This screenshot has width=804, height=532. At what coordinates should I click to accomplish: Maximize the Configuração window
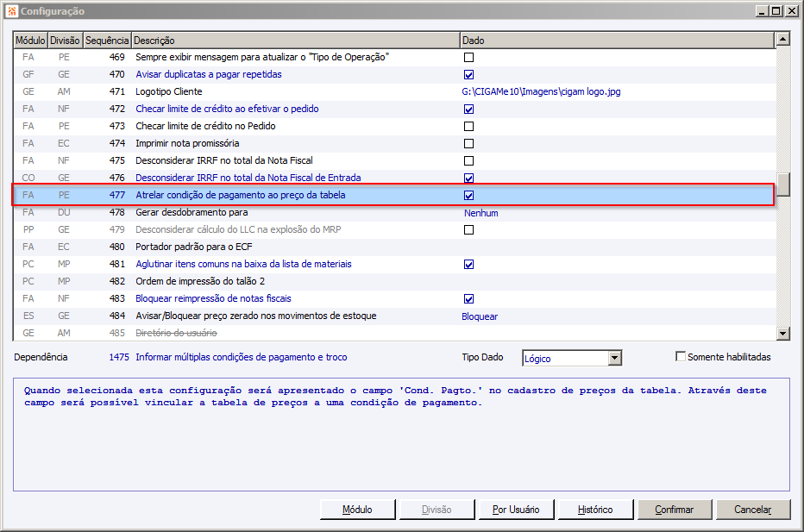coord(776,10)
